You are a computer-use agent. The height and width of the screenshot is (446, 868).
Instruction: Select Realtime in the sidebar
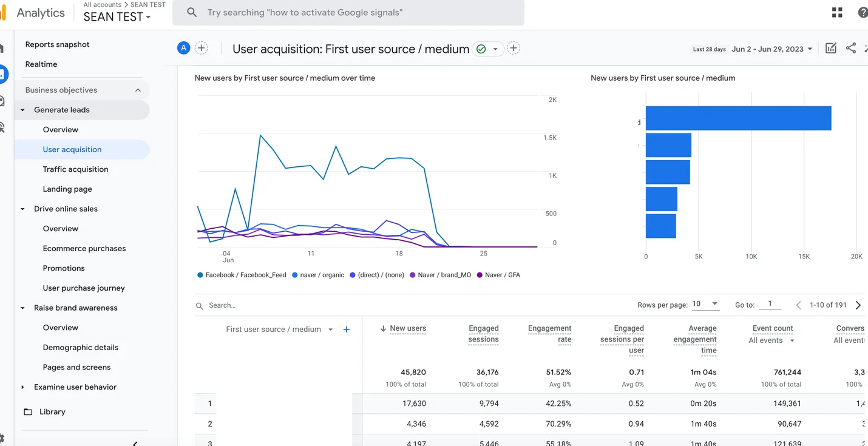tap(41, 64)
